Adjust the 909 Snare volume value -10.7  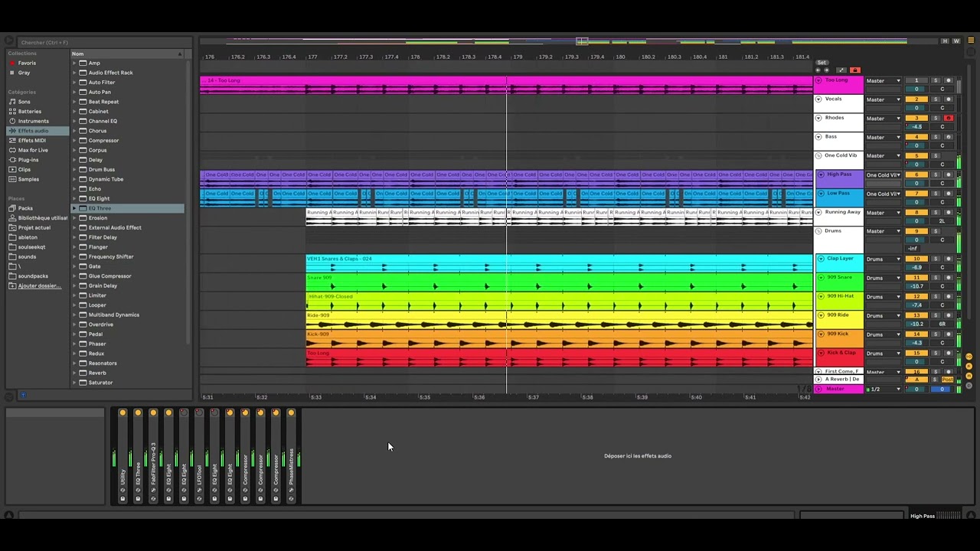(916, 286)
